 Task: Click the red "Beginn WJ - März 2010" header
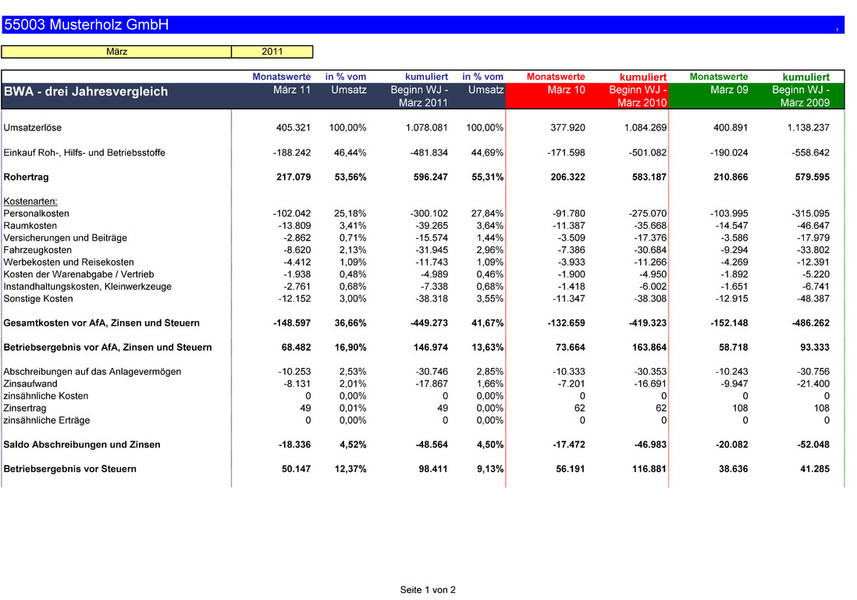click(638, 96)
